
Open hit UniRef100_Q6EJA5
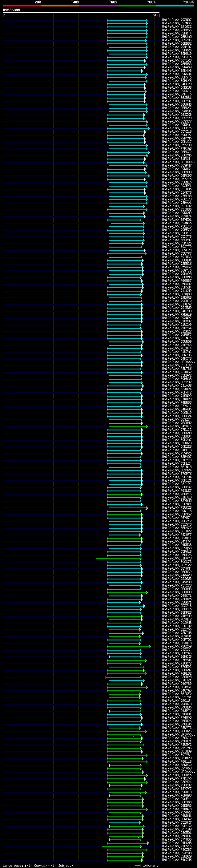click(176, 37)
